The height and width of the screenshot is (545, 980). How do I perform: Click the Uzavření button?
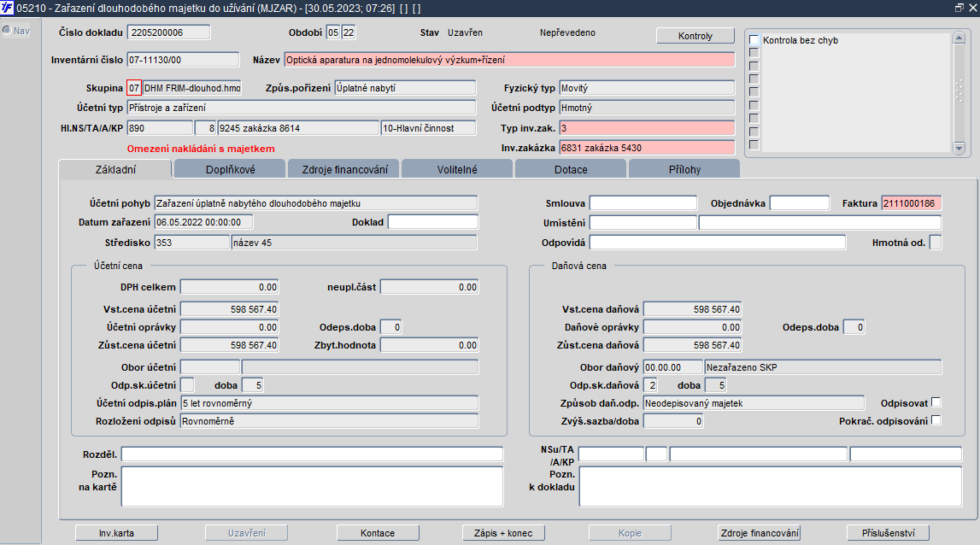coord(247,533)
